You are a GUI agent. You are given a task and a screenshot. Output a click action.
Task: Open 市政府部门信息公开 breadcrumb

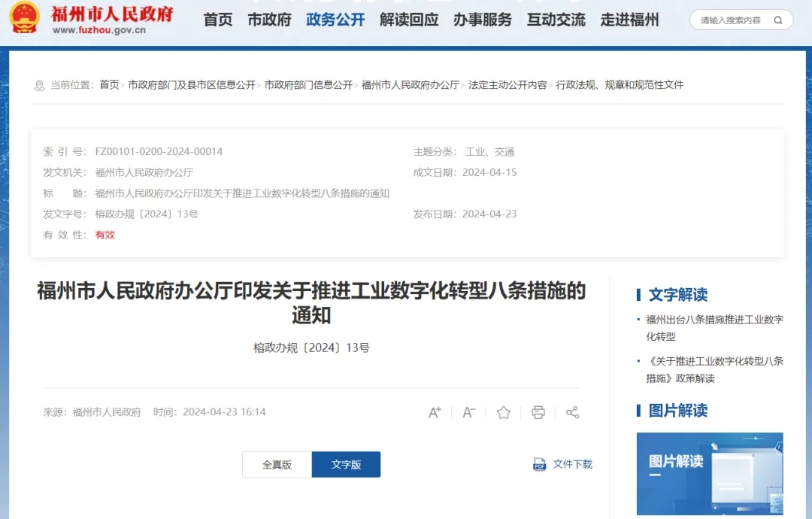coord(308,85)
